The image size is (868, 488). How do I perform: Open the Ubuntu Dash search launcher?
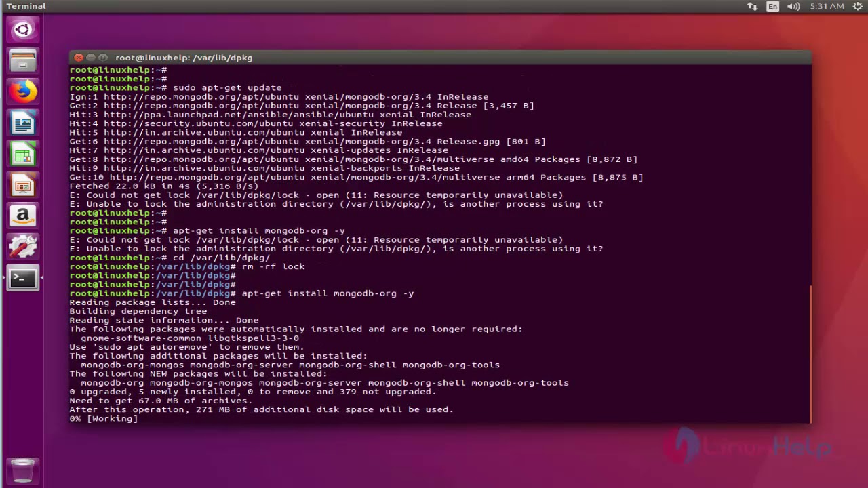point(22,30)
